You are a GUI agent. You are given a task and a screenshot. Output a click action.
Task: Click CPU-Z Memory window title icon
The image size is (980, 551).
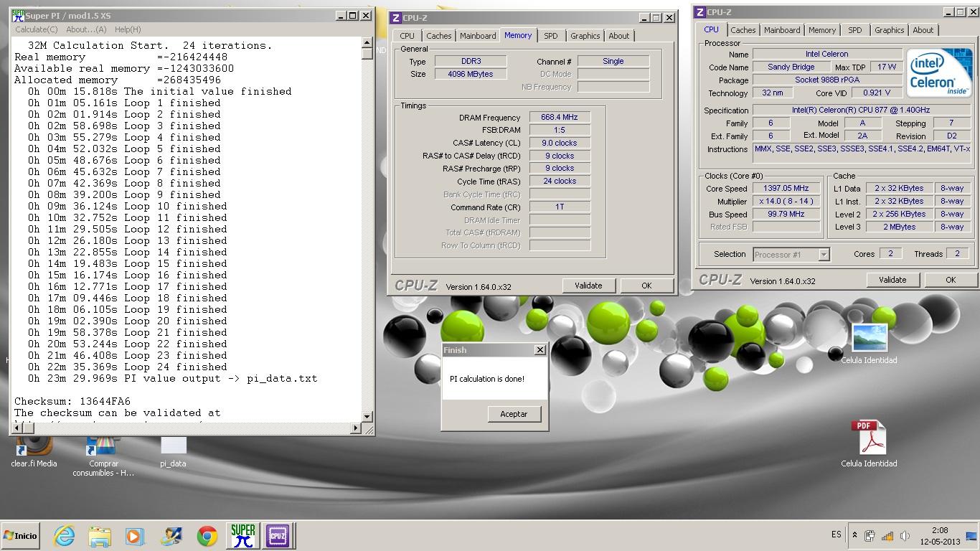pyautogui.click(x=395, y=18)
